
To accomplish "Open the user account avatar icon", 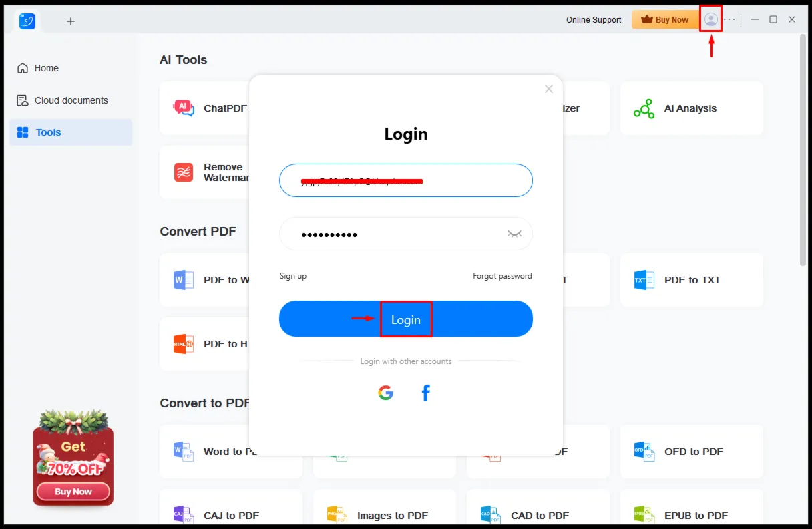I will click(711, 19).
